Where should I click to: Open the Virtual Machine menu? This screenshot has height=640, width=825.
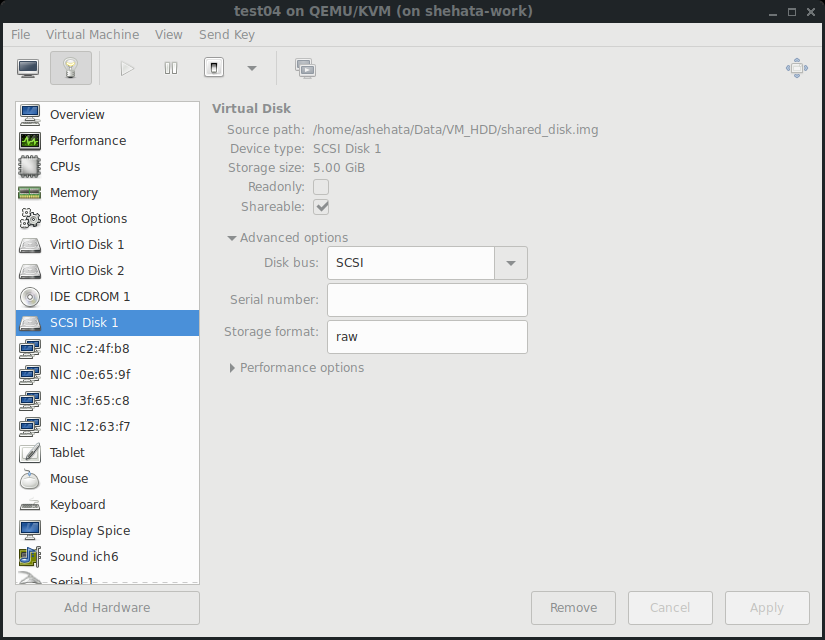(x=93, y=34)
